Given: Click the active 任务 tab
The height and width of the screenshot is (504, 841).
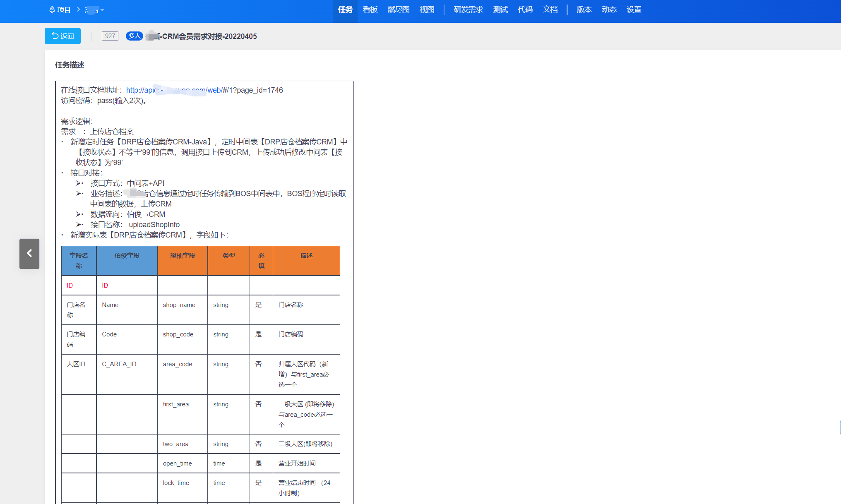Looking at the screenshot, I should pos(345,10).
